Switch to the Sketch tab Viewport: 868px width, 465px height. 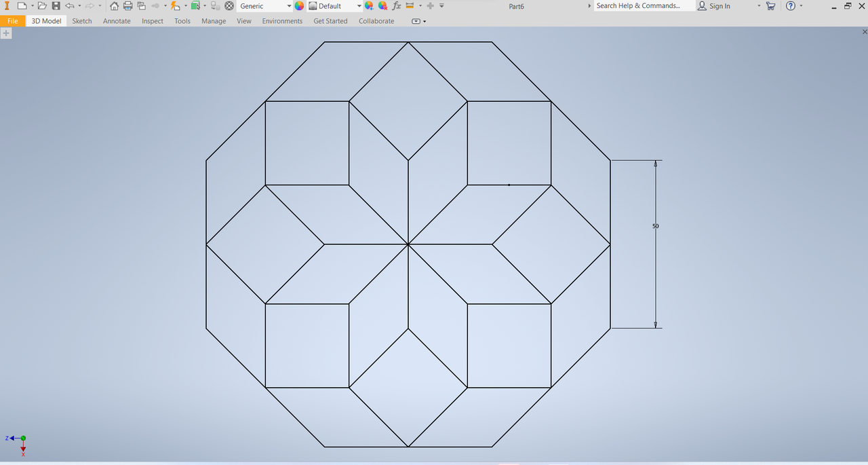[x=82, y=21]
